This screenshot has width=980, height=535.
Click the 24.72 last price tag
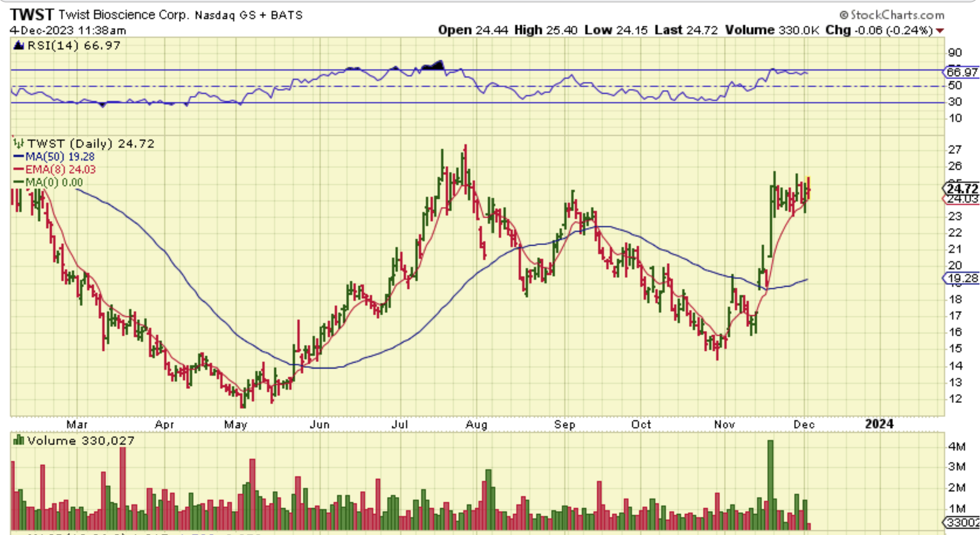(x=962, y=188)
